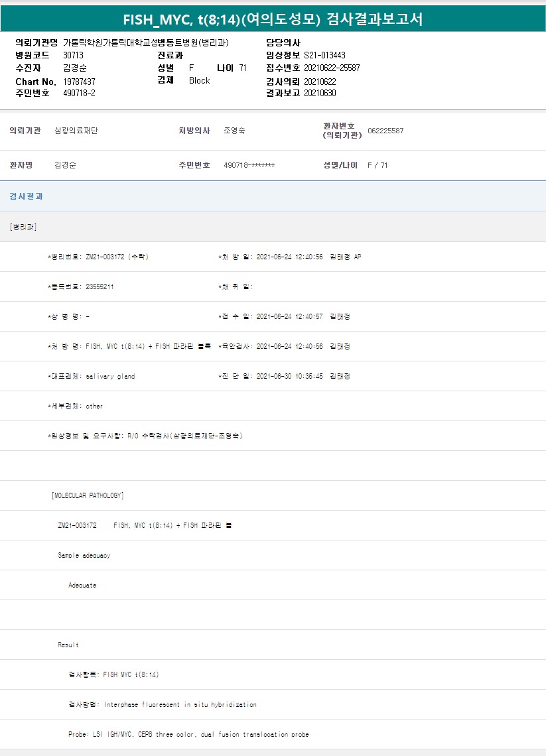The image size is (546, 756).
Task: Select the 접수번호 value 20210622-25587
Action: point(332,68)
